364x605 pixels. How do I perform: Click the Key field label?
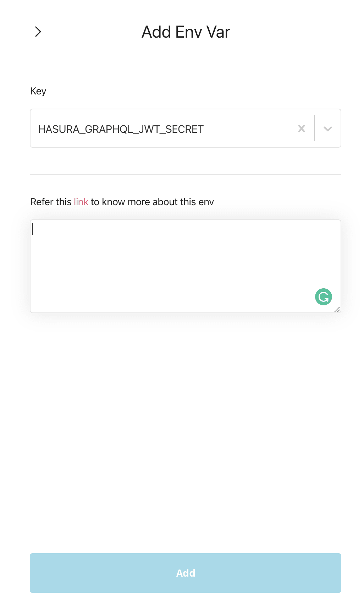38,91
